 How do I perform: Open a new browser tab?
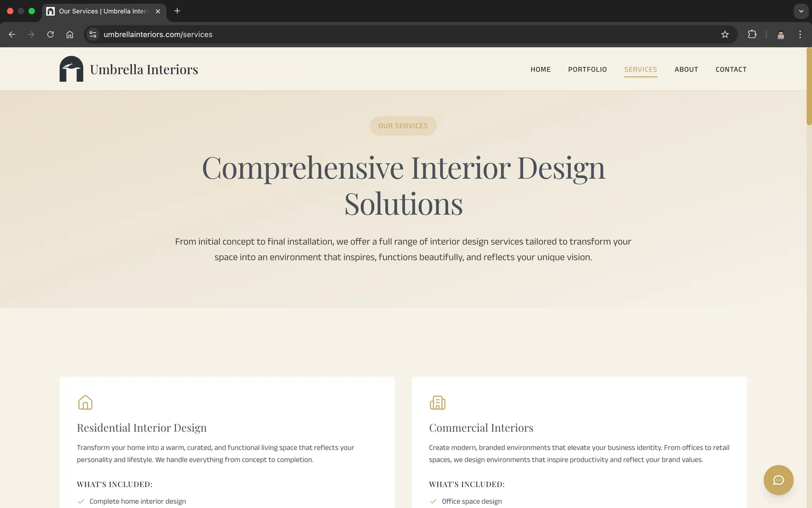[177, 11]
